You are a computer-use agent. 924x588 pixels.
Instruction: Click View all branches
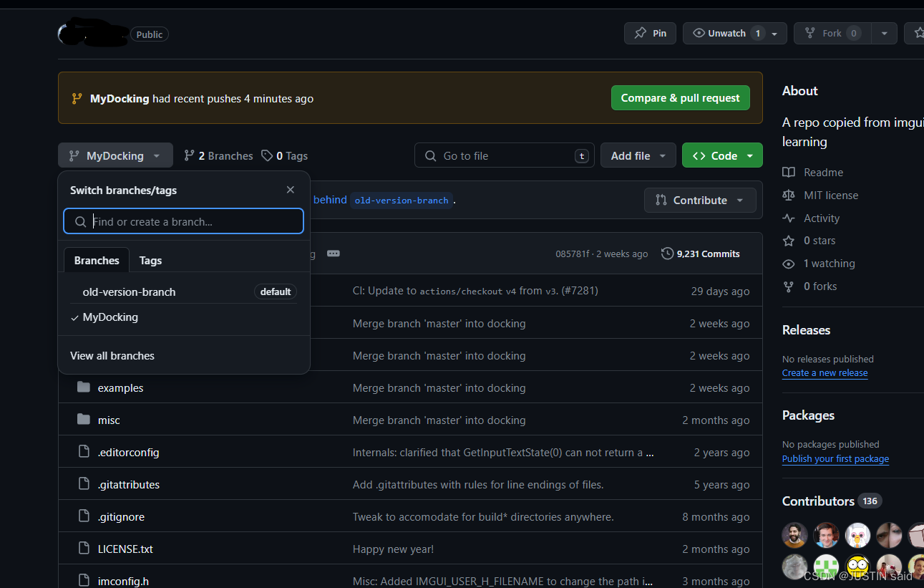point(112,356)
